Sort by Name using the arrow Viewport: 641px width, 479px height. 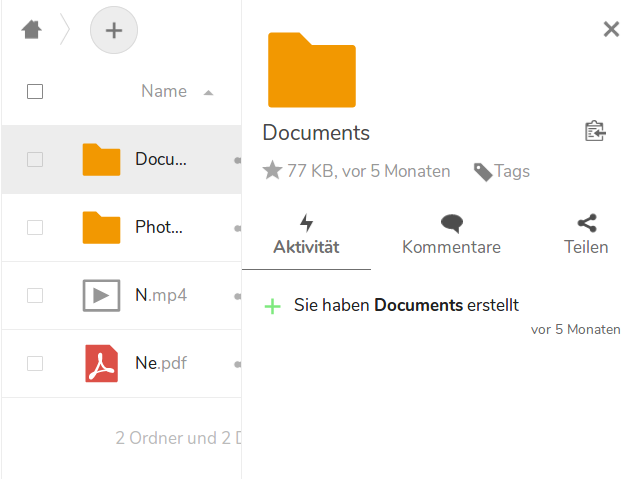coord(208,93)
